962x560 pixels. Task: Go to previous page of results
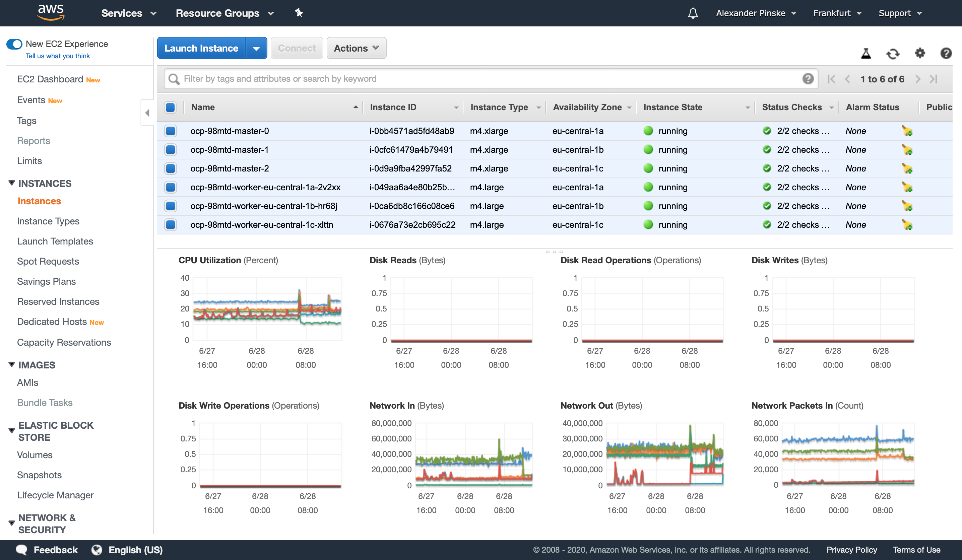(x=847, y=79)
